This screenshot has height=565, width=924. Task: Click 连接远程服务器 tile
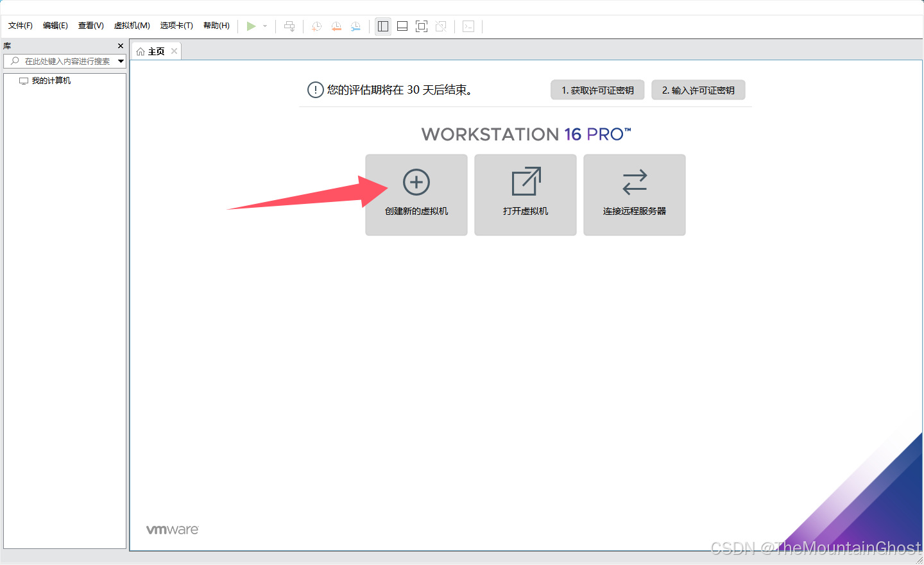click(635, 195)
